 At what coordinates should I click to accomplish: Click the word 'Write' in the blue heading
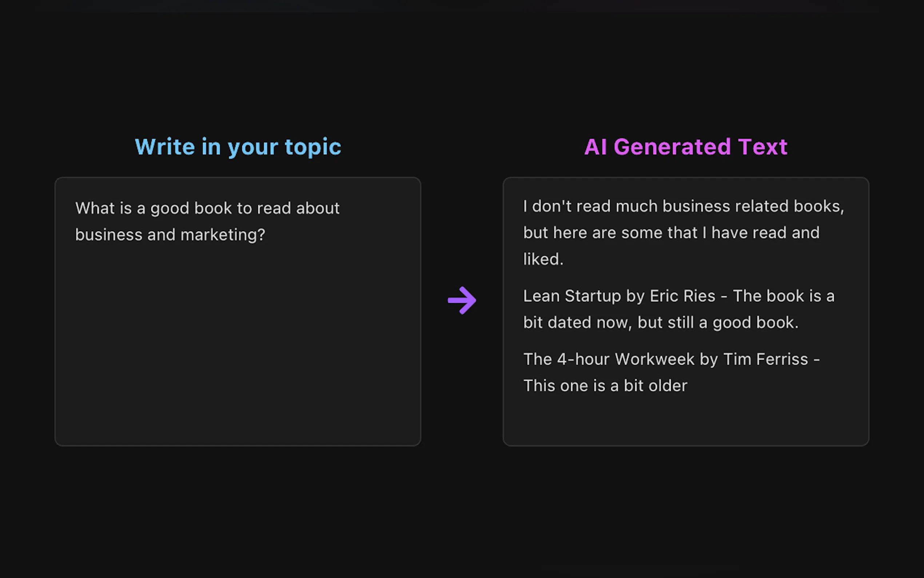point(165,147)
